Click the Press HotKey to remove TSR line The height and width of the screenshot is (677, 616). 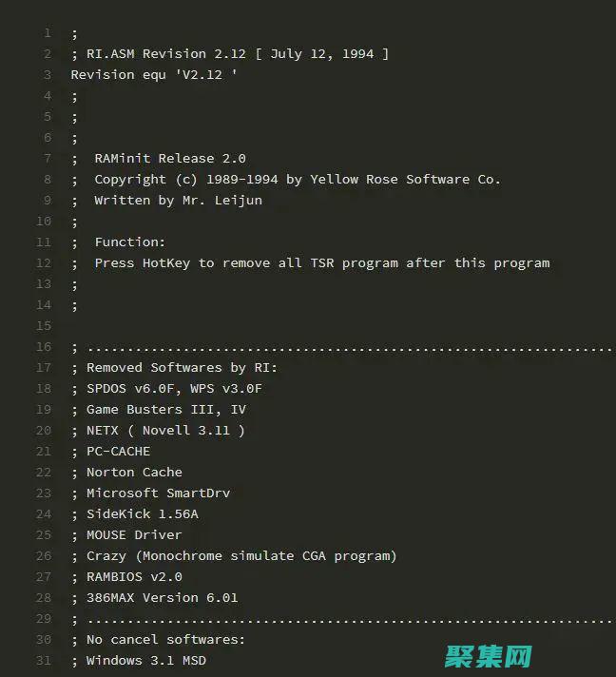pos(321,262)
